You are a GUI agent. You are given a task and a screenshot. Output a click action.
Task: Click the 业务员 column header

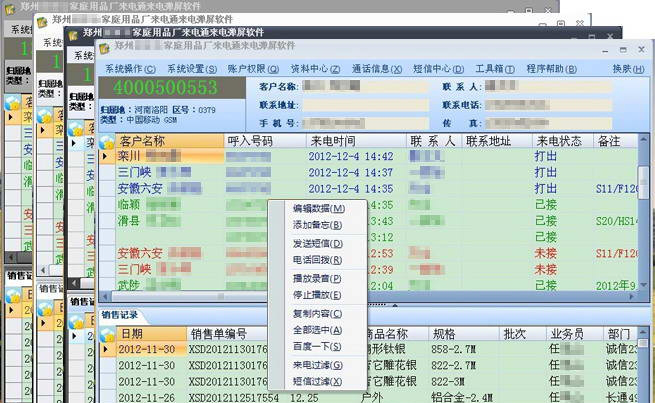coord(574,334)
